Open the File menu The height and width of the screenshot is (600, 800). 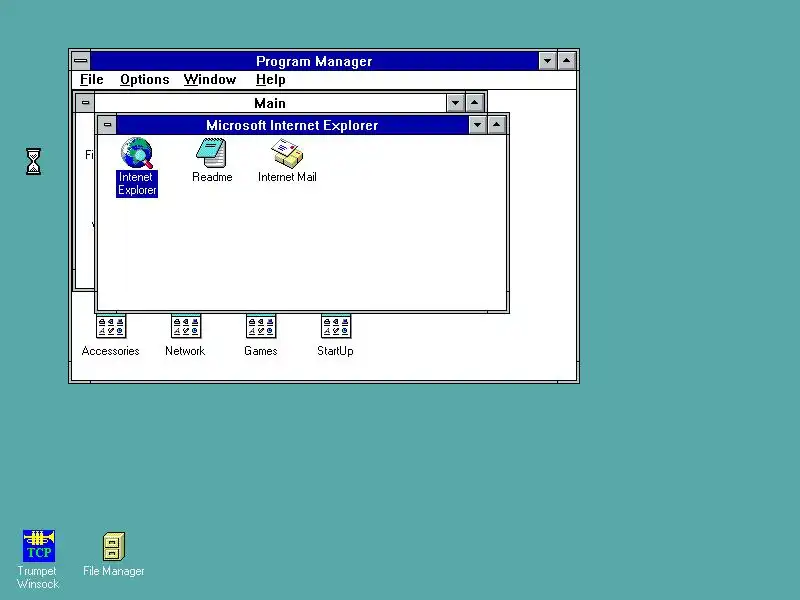point(92,80)
